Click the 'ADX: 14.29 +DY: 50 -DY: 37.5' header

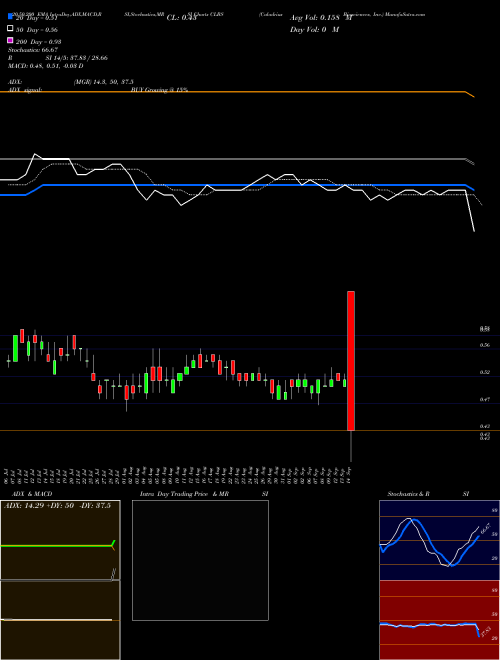[x=57, y=506]
